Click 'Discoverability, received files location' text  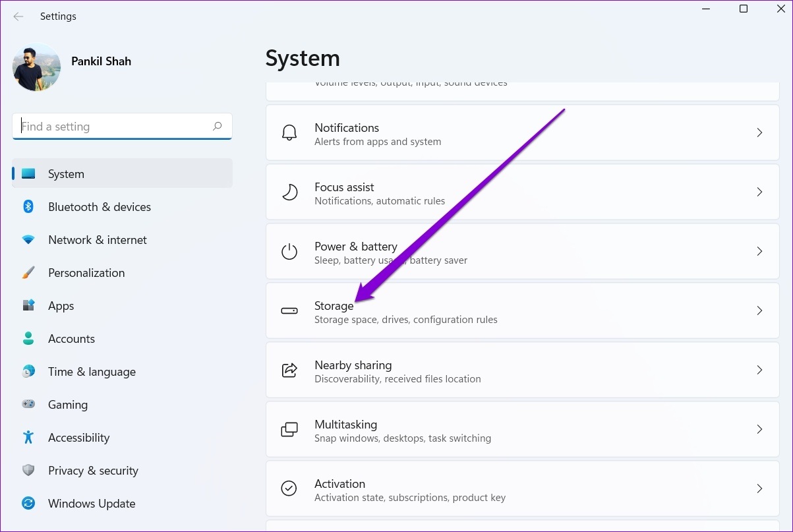pyautogui.click(x=397, y=379)
